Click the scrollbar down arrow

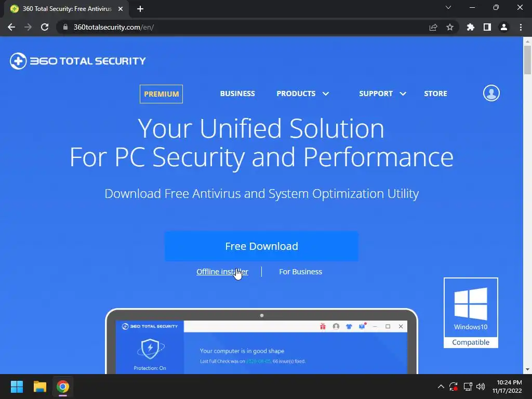click(527, 369)
